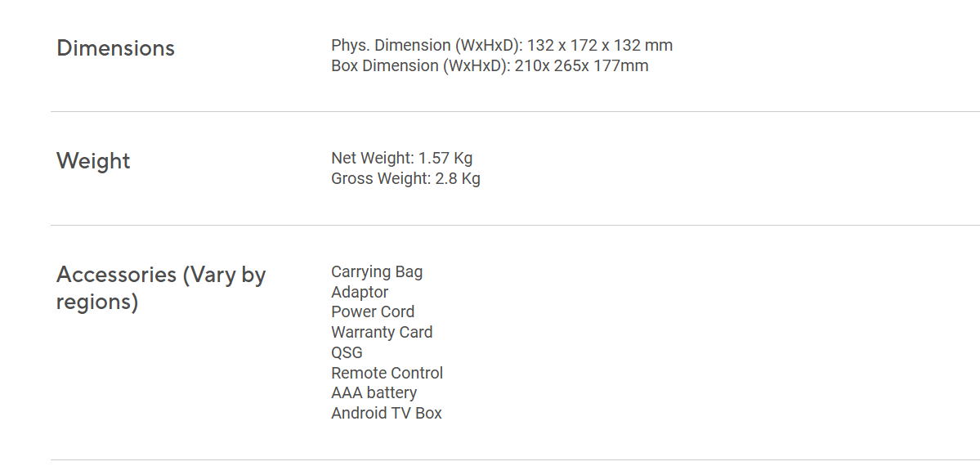The height and width of the screenshot is (475, 980).
Task: Click the Remote Control accessory item
Action: (x=387, y=373)
